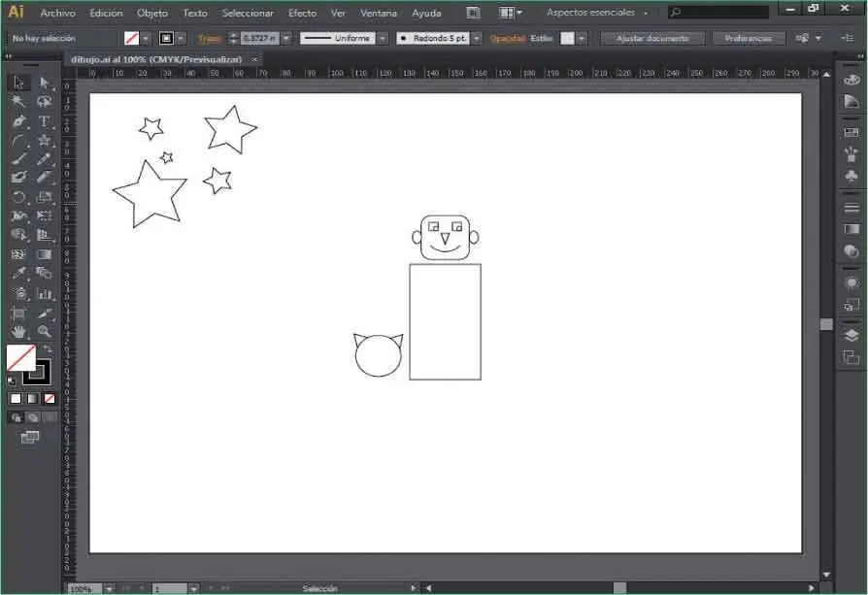This screenshot has height=595, width=868.
Task: Open the Aspectos esenciales workspace switcher
Action: [x=597, y=13]
